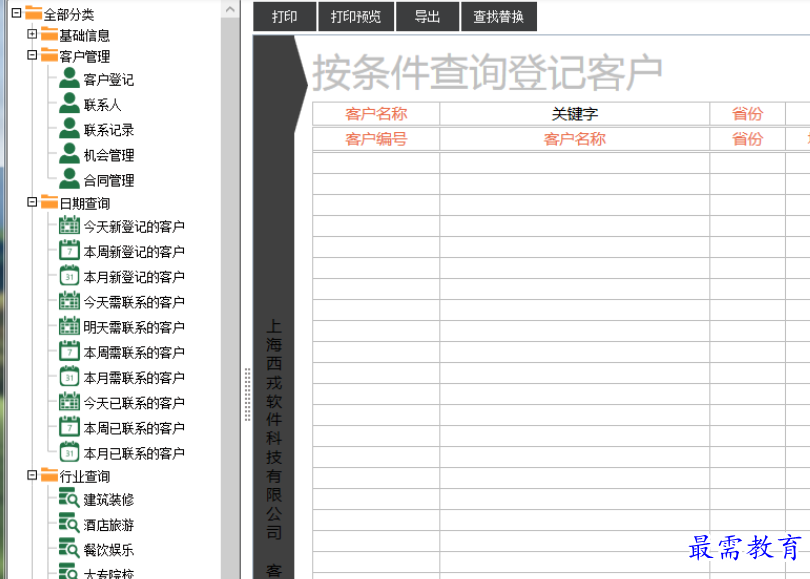Viewport: 810px width, 579px height.
Task: Open the 大专院校 industry query icon
Action: [x=66, y=572]
